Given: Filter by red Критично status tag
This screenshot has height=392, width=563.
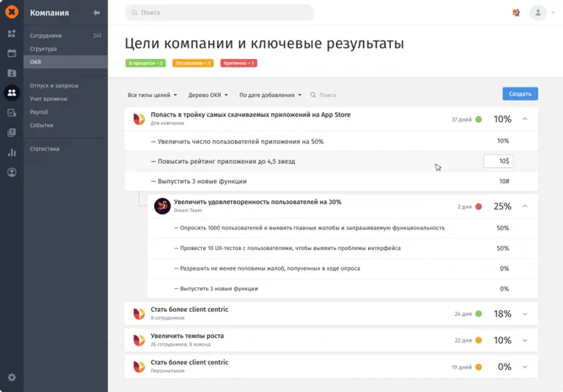Looking at the screenshot, I should click(x=239, y=63).
